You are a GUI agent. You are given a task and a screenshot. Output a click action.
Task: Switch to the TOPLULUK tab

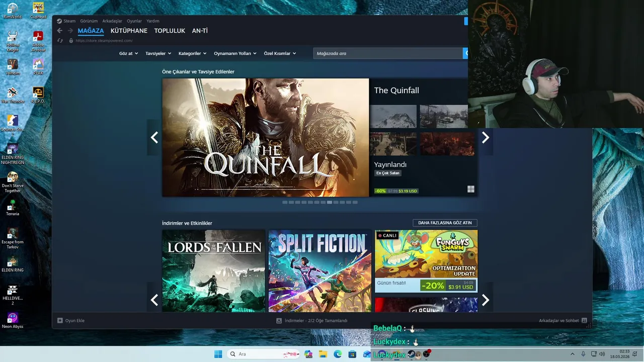pos(170,31)
